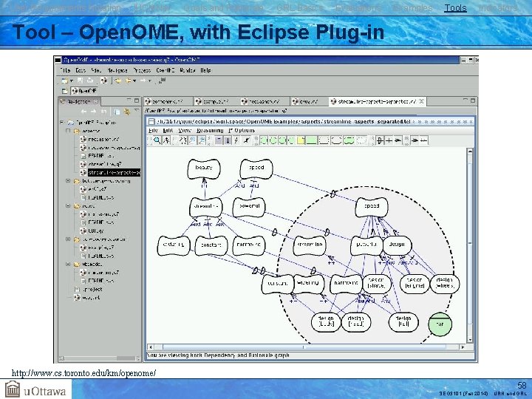Select the rounded goal shape tool

pyautogui.click(x=336, y=140)
